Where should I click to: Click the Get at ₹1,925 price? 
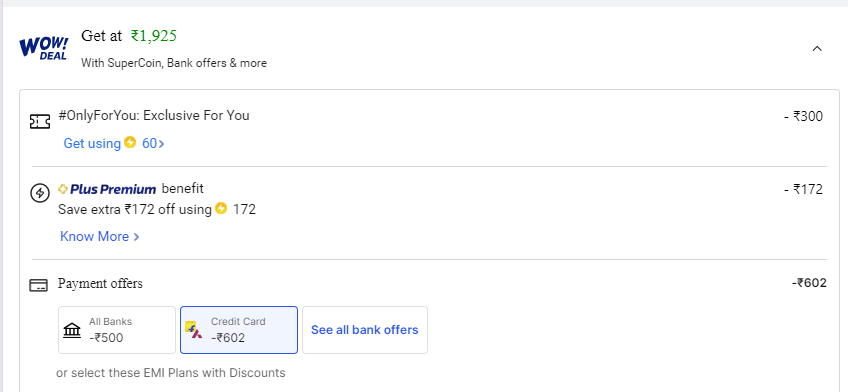tap(129, 36)
